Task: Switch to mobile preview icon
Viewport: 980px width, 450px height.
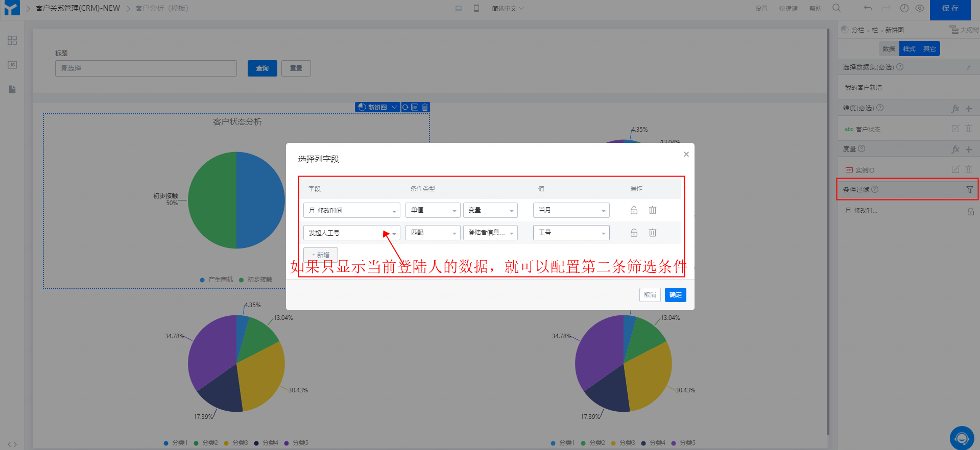Action: pos(476,8)
